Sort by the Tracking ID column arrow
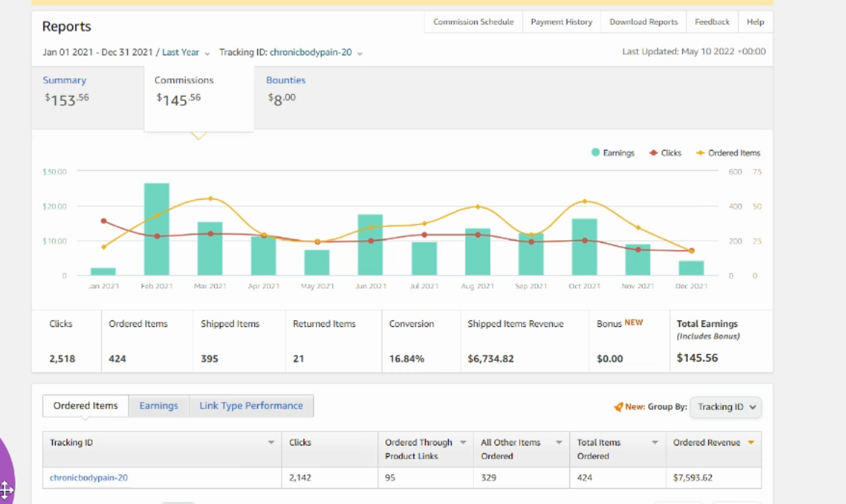 point(270,442)
